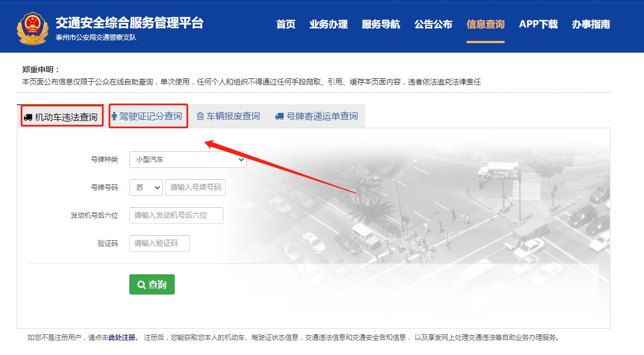Click the trash bin icon on 车辆报废查询 tab

pos(200,116)
